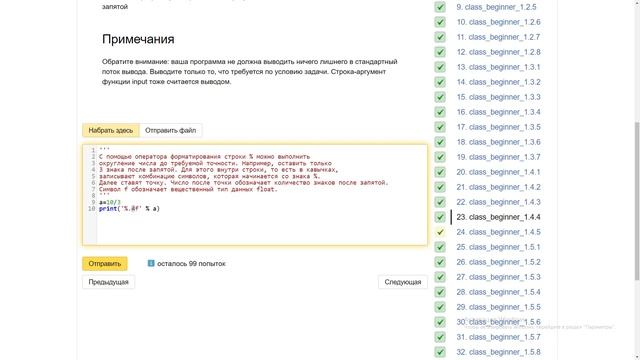
Task: Click the green checkmark icon beside class_beginner_1.2.6
Action: (x=440, y=22)
